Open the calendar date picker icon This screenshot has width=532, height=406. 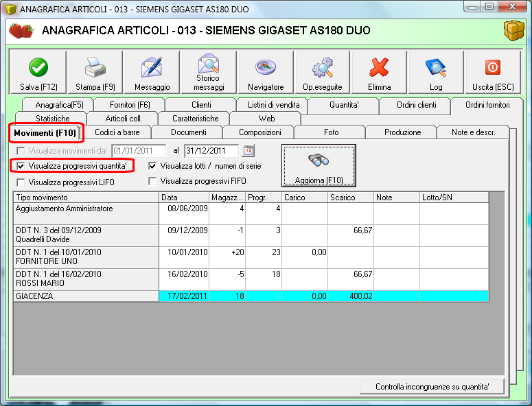(248, 150)
